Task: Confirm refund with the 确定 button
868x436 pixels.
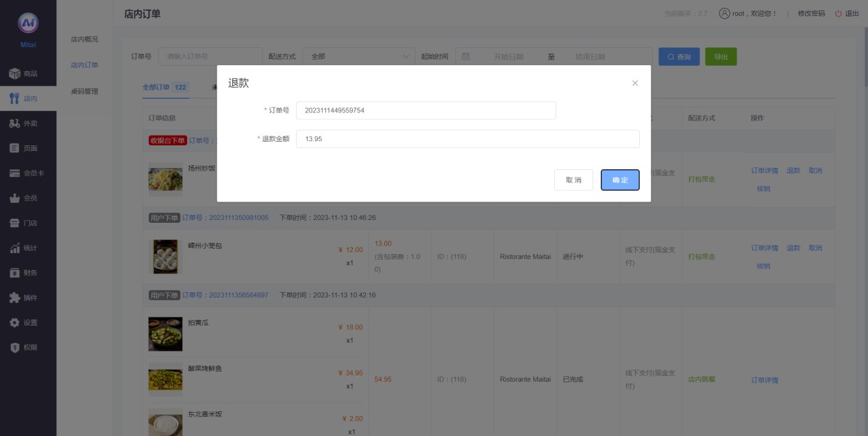Action: [620, 180]
